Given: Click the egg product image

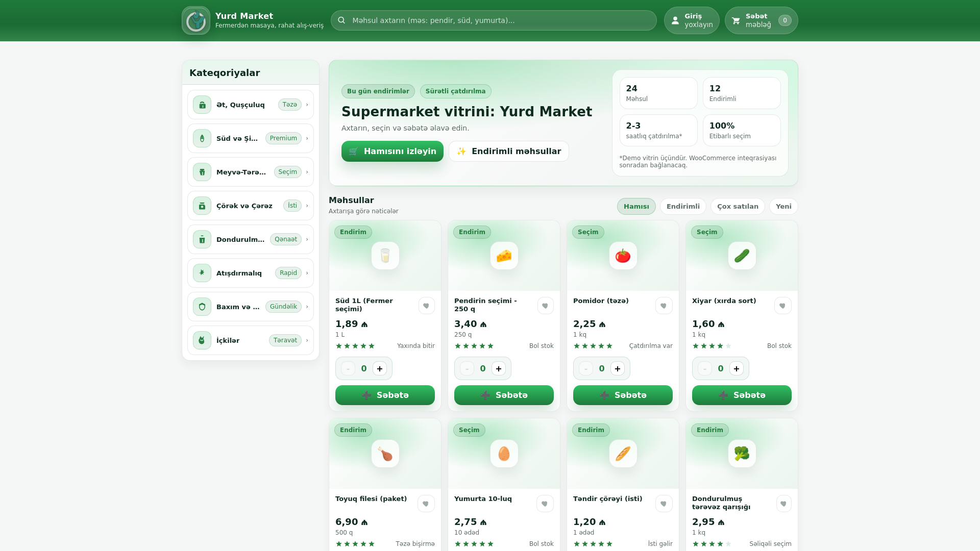Looking at the screenshot, I should click(x=504, y=454).
